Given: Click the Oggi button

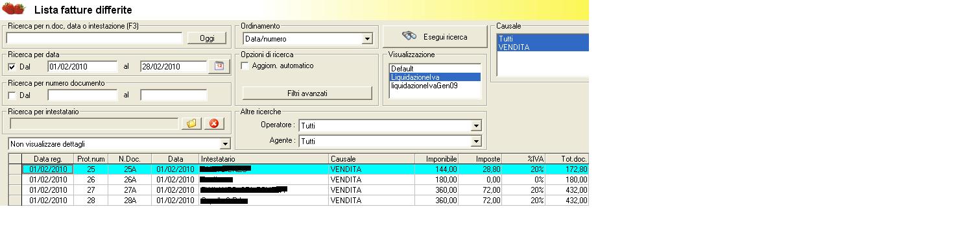Looking at the screenshot, I should coord(207,38).
